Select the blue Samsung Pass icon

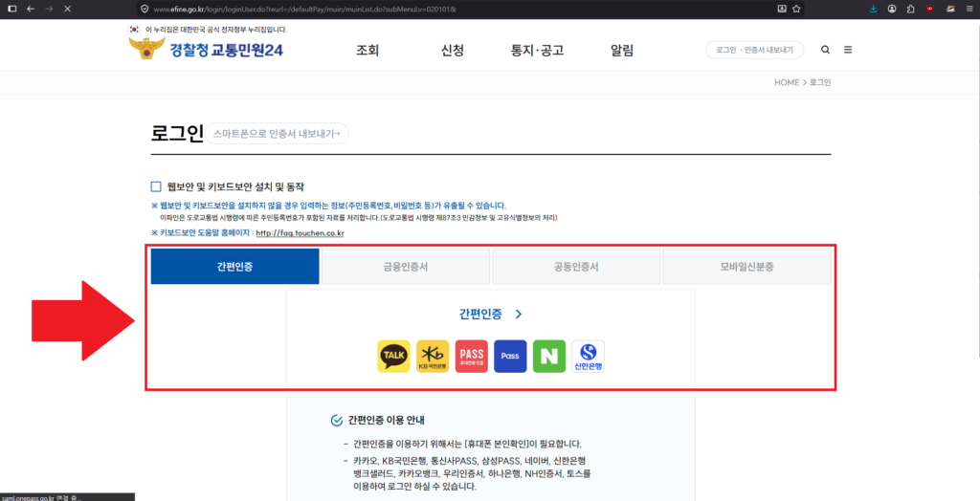(510, 356)
